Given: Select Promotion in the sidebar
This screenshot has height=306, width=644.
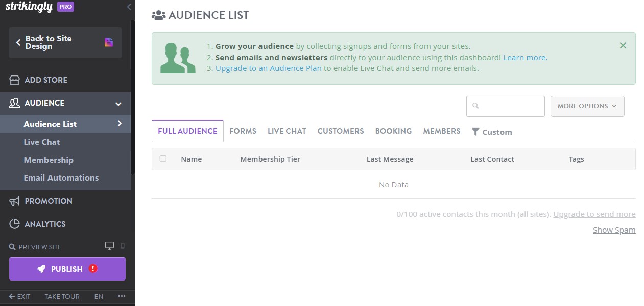Looking at the screenshot, I should click(48, 201).
